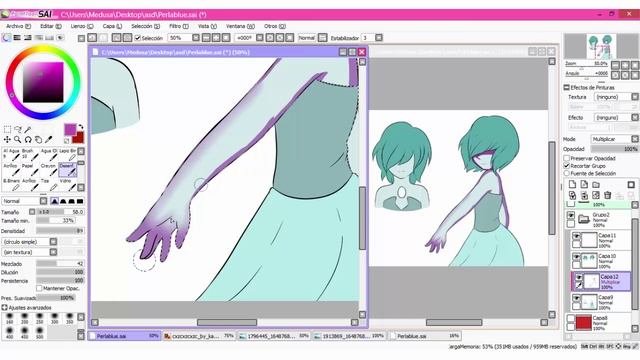640x360 pixels.
Task: Select the hand pan tool
Action: [x=38, y=140]
